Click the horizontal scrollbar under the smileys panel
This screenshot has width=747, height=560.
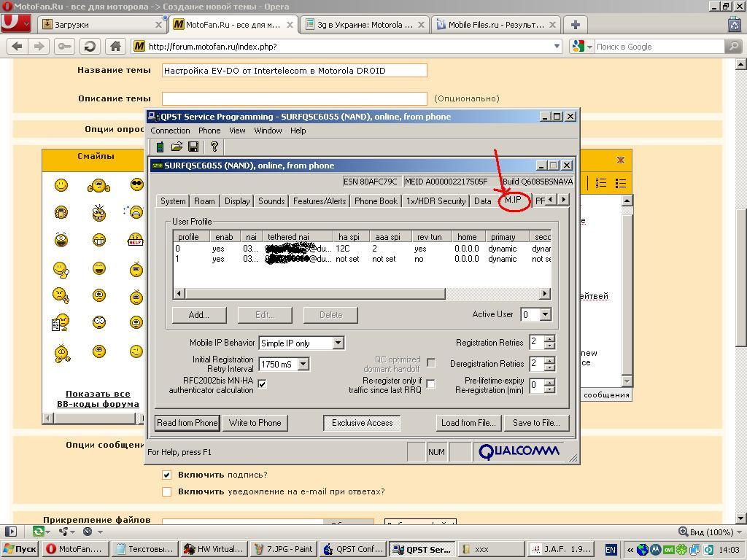click(93, 418)
